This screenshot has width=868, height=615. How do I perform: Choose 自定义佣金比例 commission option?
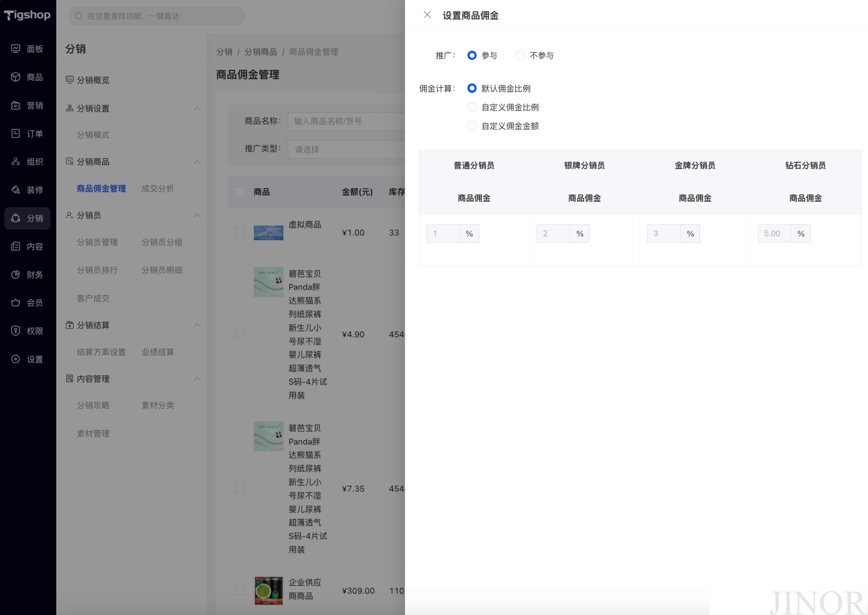coord(472,107)
